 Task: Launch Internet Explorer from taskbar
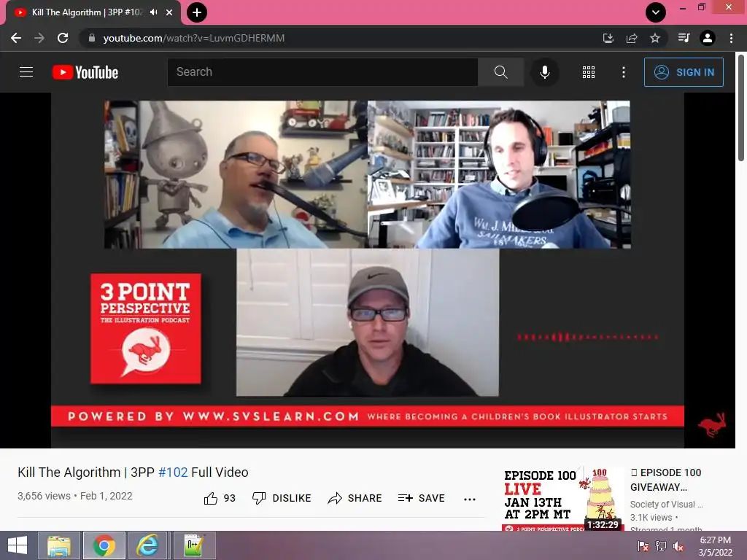click(147, 545)
